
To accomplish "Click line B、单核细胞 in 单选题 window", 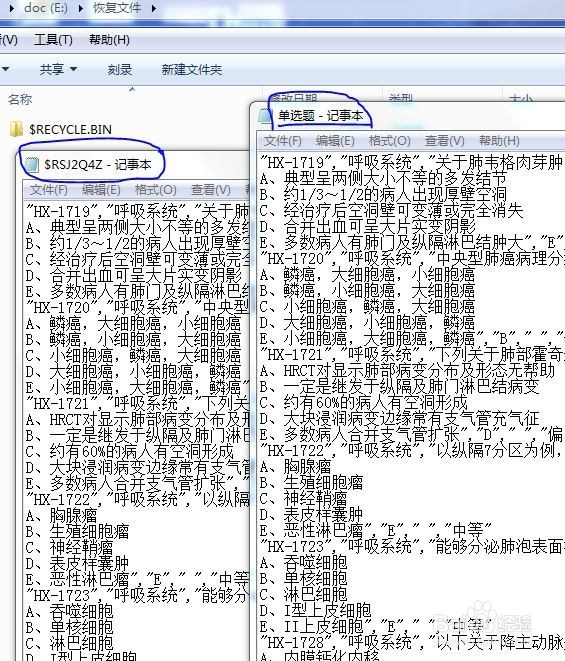I will pos(304,578).
